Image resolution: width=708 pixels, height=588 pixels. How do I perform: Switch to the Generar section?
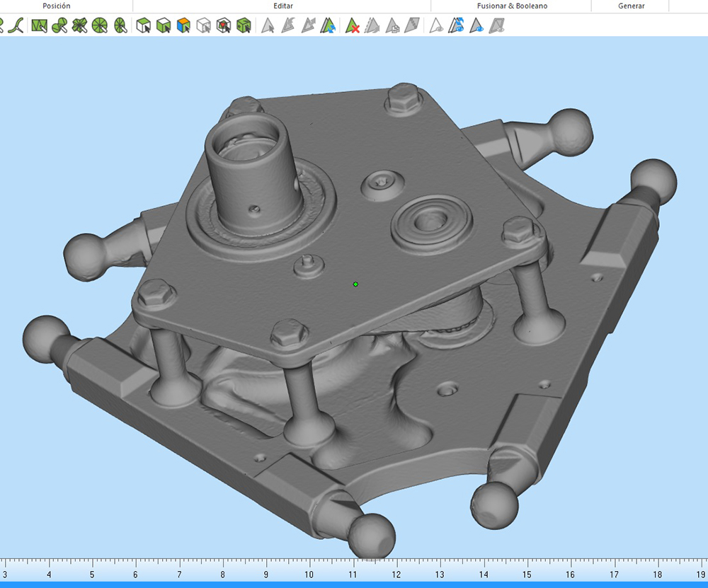pos(631,6)
